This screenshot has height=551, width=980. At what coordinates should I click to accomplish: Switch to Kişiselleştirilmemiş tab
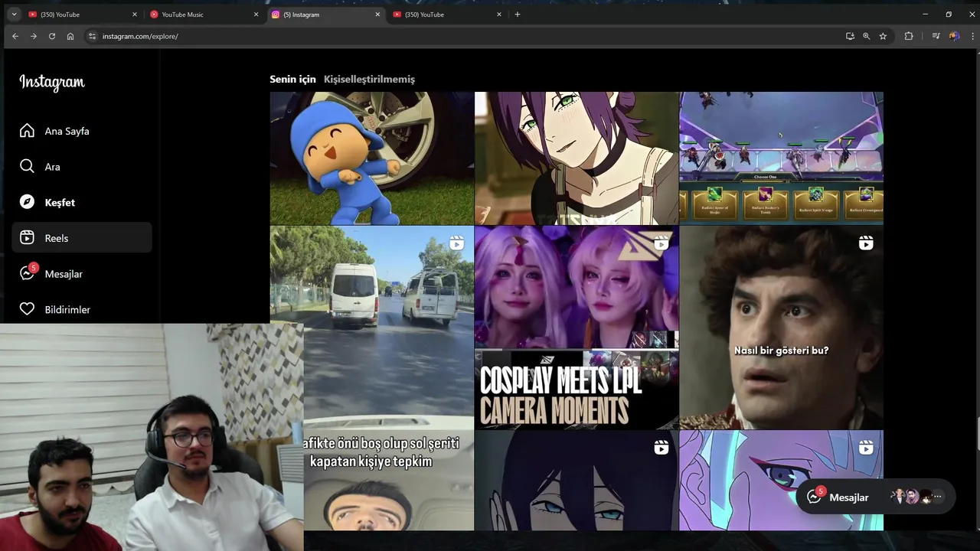point(369,79)
